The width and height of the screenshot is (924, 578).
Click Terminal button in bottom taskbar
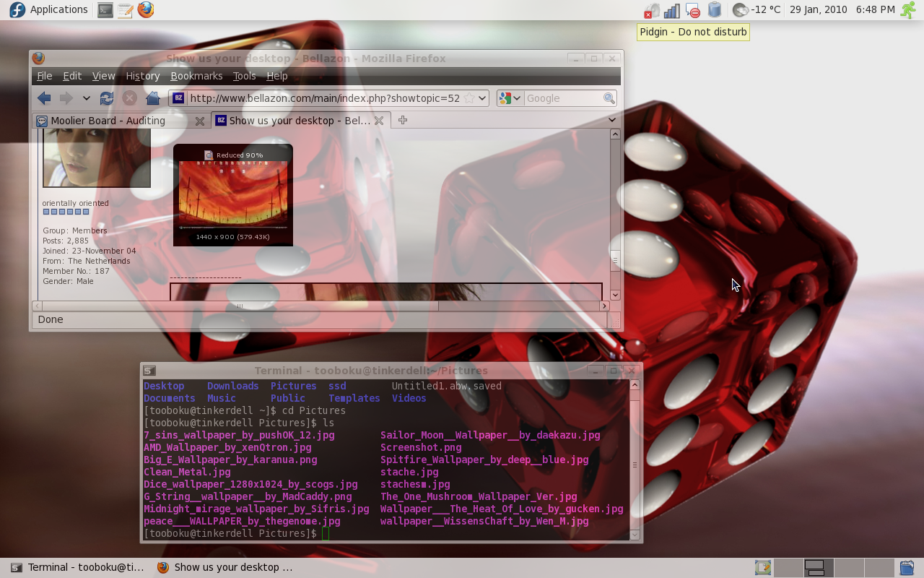78,567
